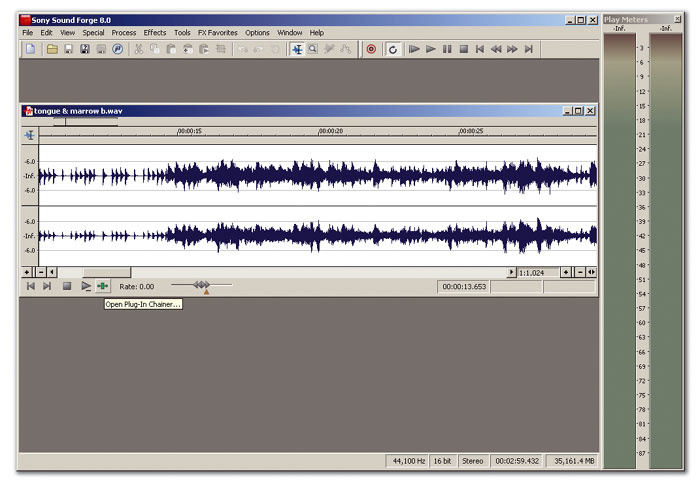
Task: Open the Plug-In Chainer in the data window
Action: (102, 286)
